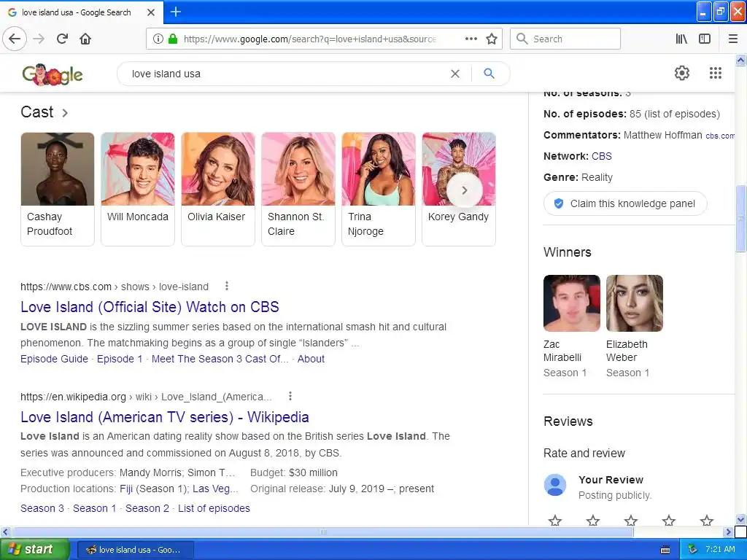
Task: Follow the CBS network link
Action: (602, 156)
